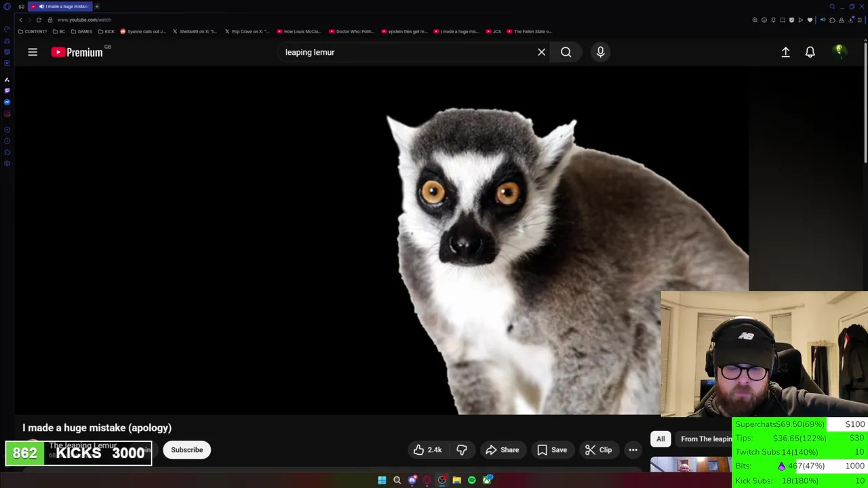Screen dimensions: 868x488
Task: Open browser zoom magnifier in toolbar
Action: coord(755,20)
